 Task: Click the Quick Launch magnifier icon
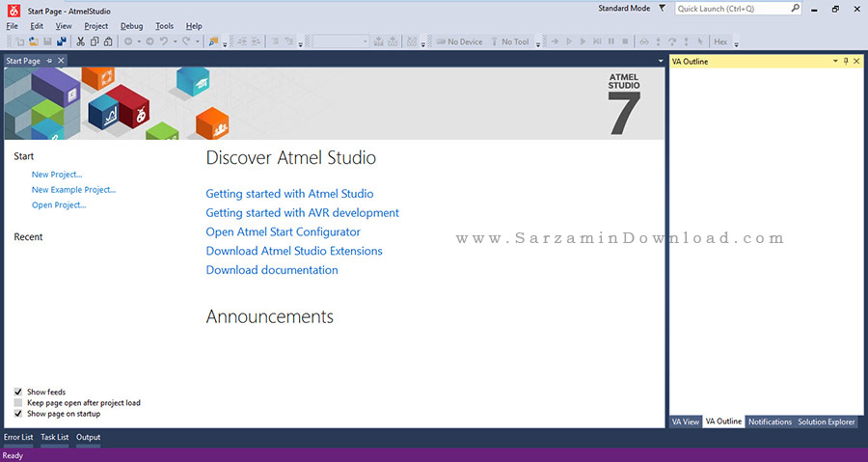tap(795, 9)
